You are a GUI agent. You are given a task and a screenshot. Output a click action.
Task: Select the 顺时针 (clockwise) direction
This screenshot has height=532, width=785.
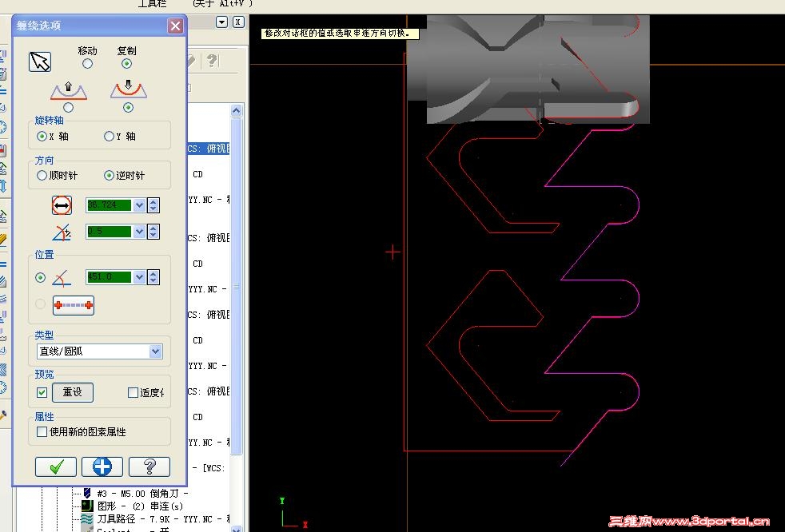click(x=42, y=176)
